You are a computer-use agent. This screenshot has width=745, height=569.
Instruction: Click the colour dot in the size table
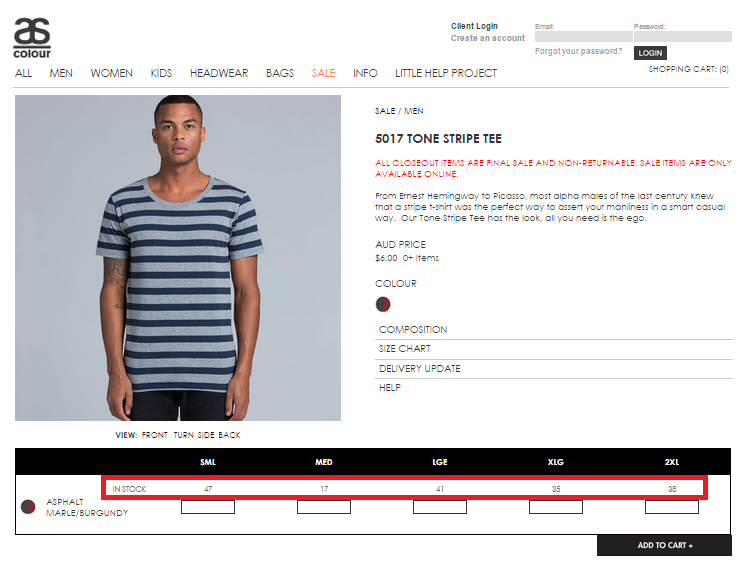[28, 507]
